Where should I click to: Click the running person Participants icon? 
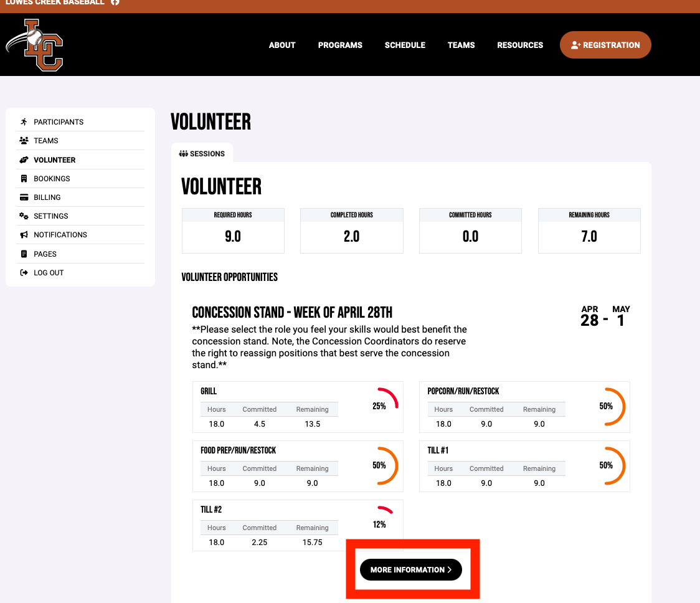point(24,121)
